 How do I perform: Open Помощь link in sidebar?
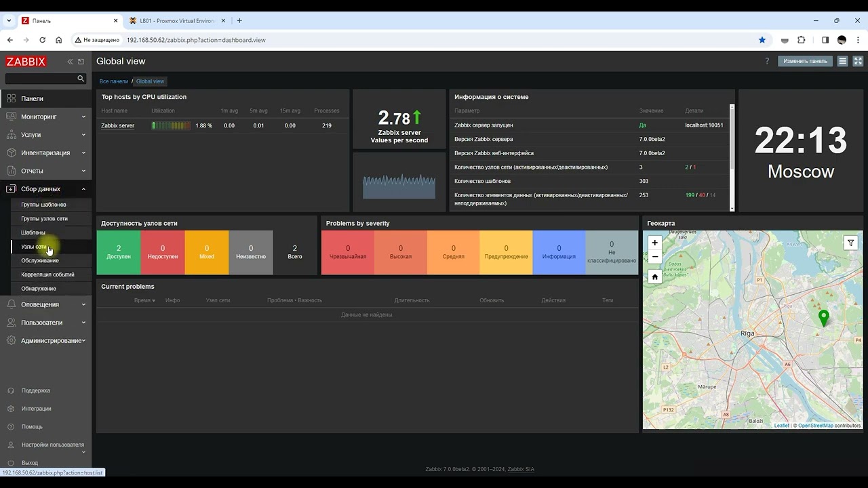pyautogui.click(x=32, y=427)
